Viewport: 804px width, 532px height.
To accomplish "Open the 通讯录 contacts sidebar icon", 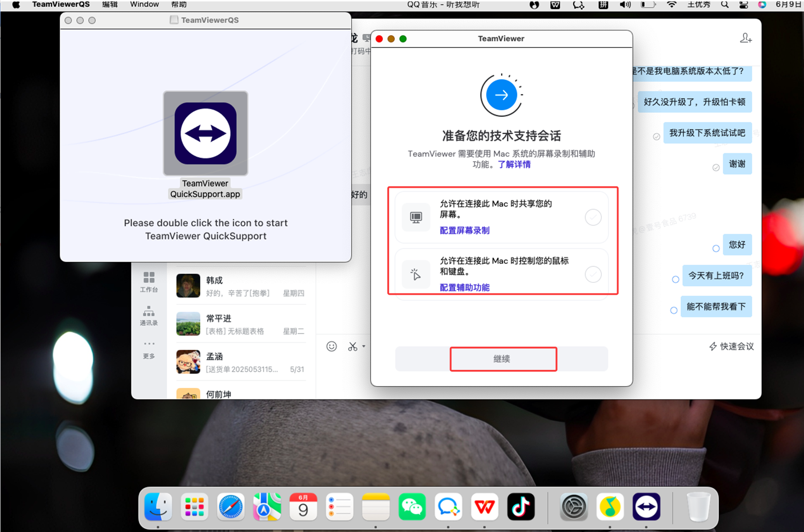I will [x=149, y=316].
